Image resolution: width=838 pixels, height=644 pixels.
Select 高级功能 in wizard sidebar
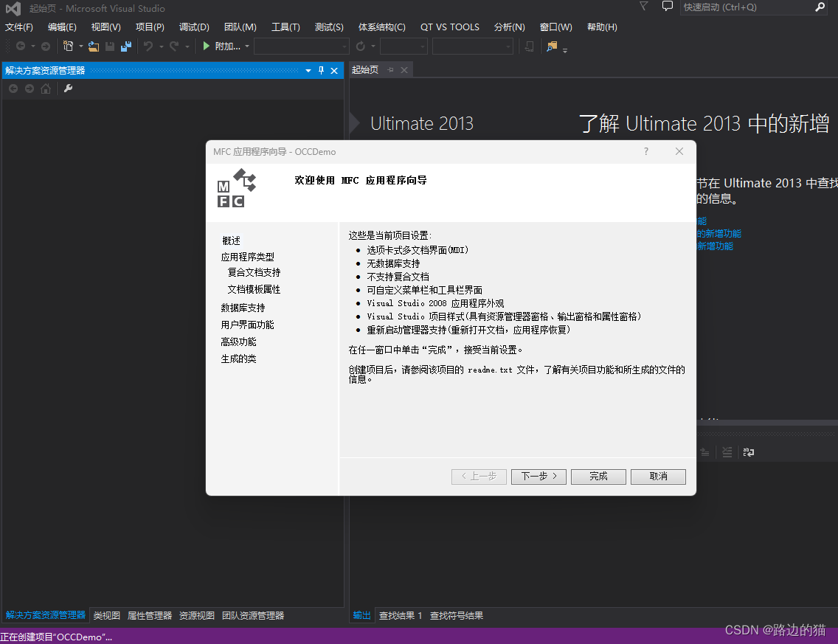point(238,342)
